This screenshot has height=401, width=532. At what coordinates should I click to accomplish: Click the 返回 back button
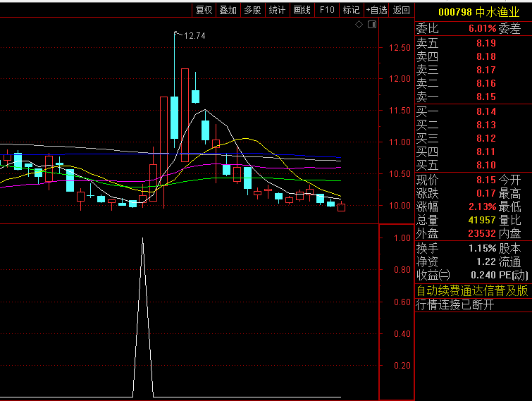tap(402, 10)
